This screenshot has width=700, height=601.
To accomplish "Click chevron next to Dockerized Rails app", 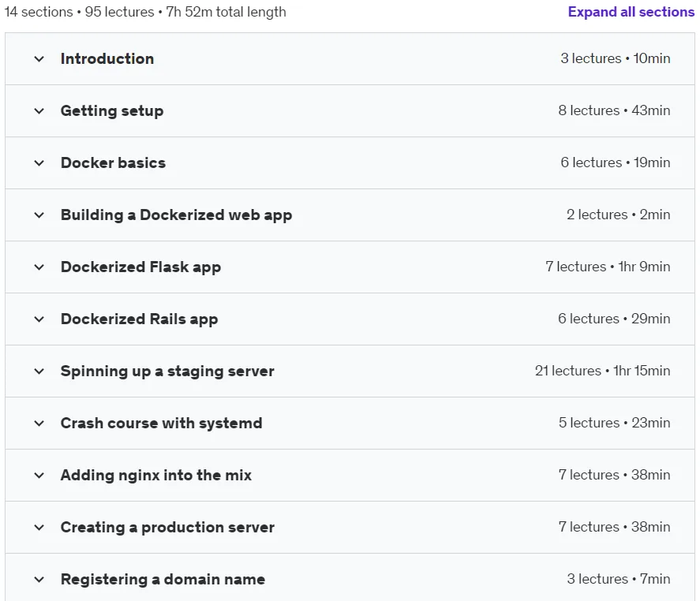I will coord(39,319).
